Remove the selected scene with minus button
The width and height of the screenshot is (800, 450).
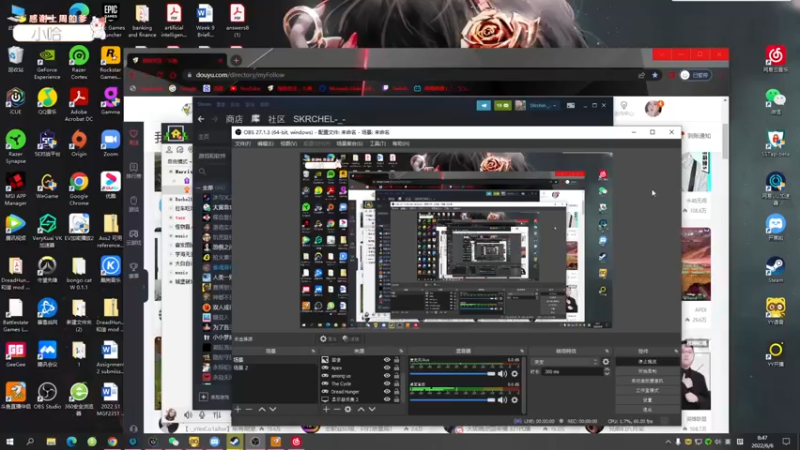(249, 409)
